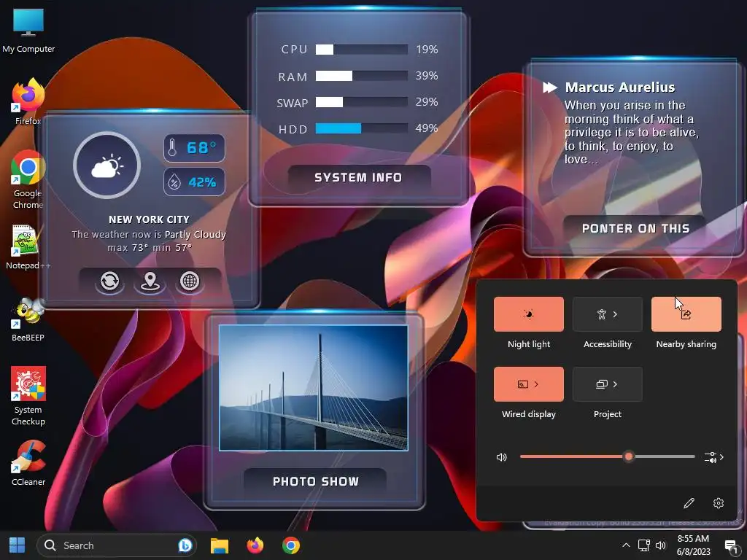Click SYSTEM INFO button
The image size is (747, 560).
click(x=359, y=178)
